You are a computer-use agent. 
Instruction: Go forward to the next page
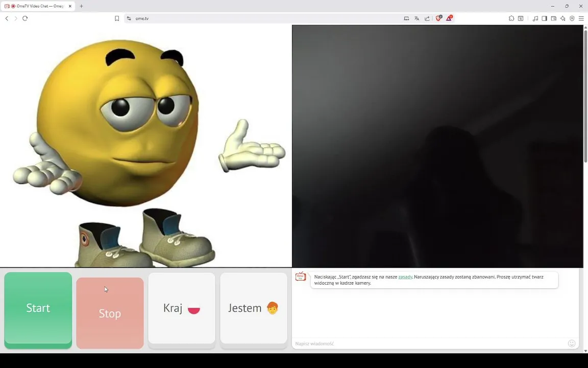[16, 18]
